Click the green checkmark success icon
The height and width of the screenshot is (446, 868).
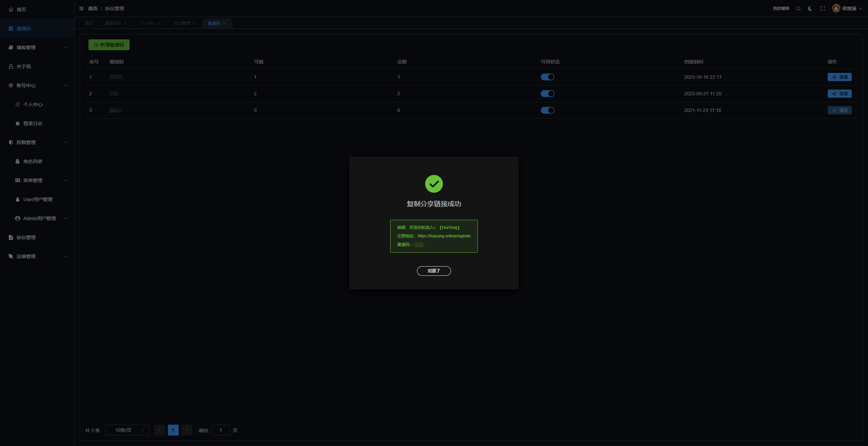pyautogui.click(x=434, y=184)
